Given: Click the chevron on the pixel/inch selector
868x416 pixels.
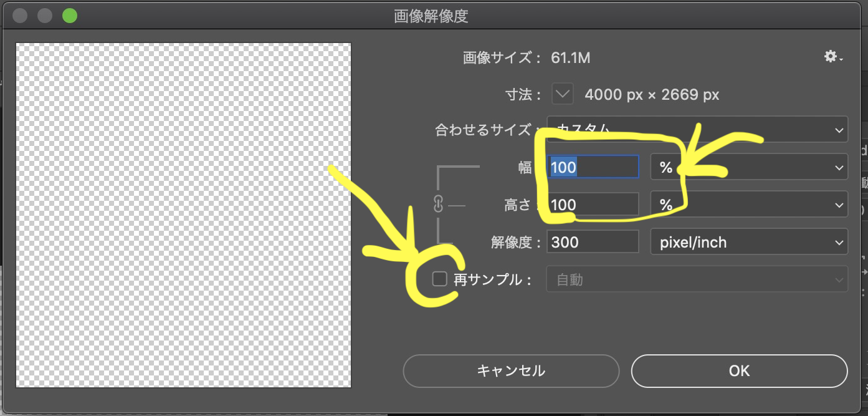Looking at the screenshot, I should tap(839, 241).
